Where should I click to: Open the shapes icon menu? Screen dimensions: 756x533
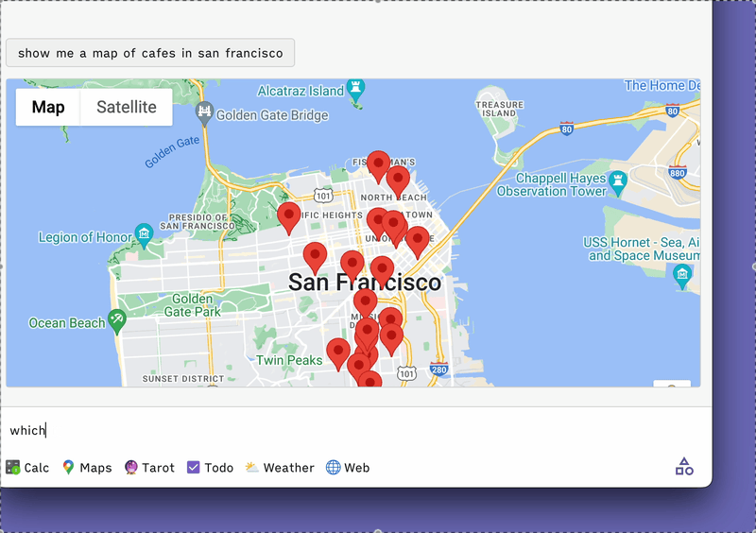(684, 467)
